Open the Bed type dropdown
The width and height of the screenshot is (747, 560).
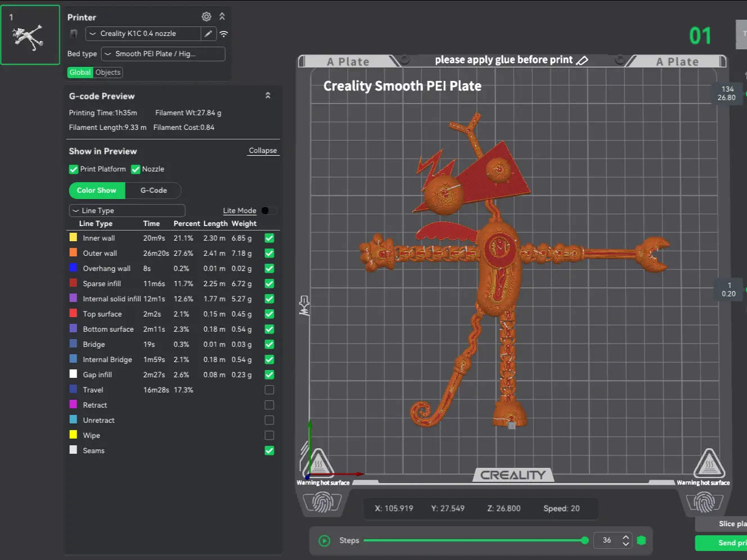click(x=163, y=54)
